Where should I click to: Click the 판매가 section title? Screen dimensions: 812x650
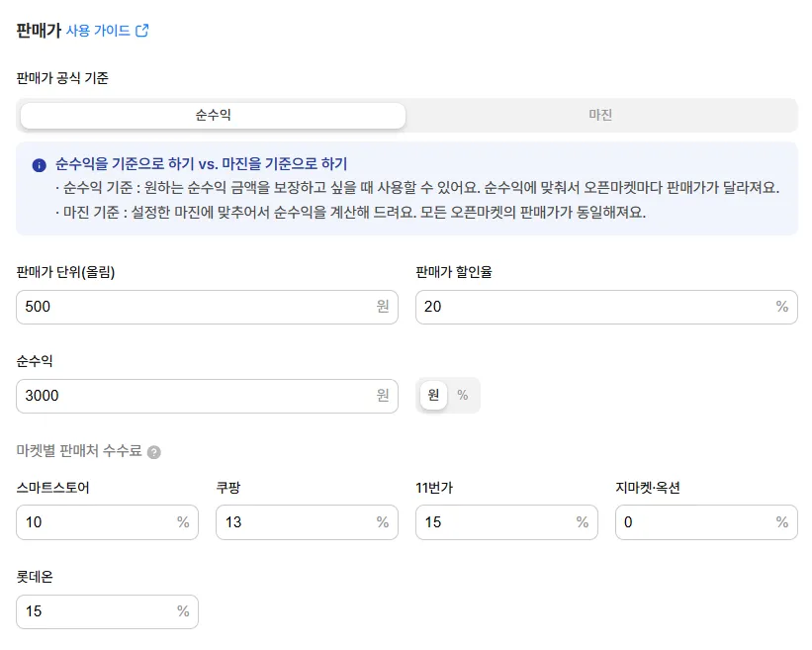(x=39, y=31)
